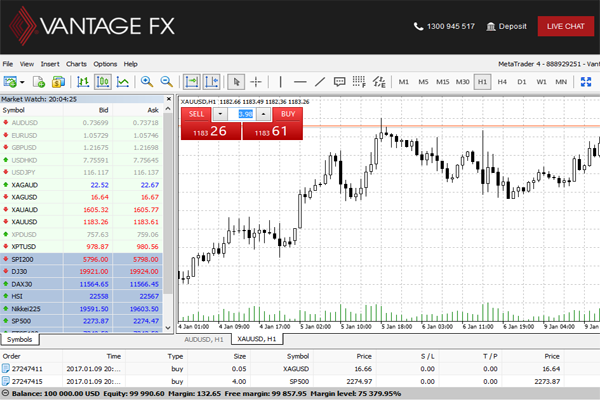Viewport: 600px width, 400px height.
Task: Click order 27247415 row icon
Action: (x=5, y=381)
